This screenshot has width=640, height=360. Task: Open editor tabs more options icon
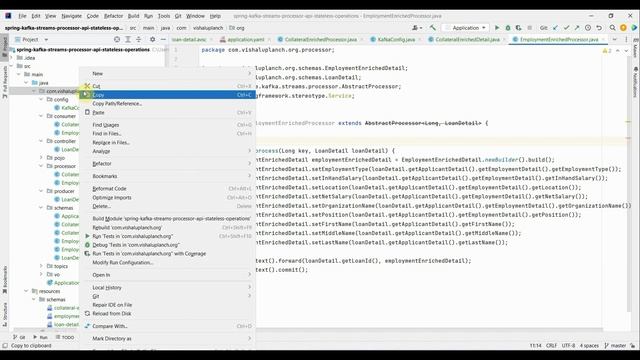626,40
